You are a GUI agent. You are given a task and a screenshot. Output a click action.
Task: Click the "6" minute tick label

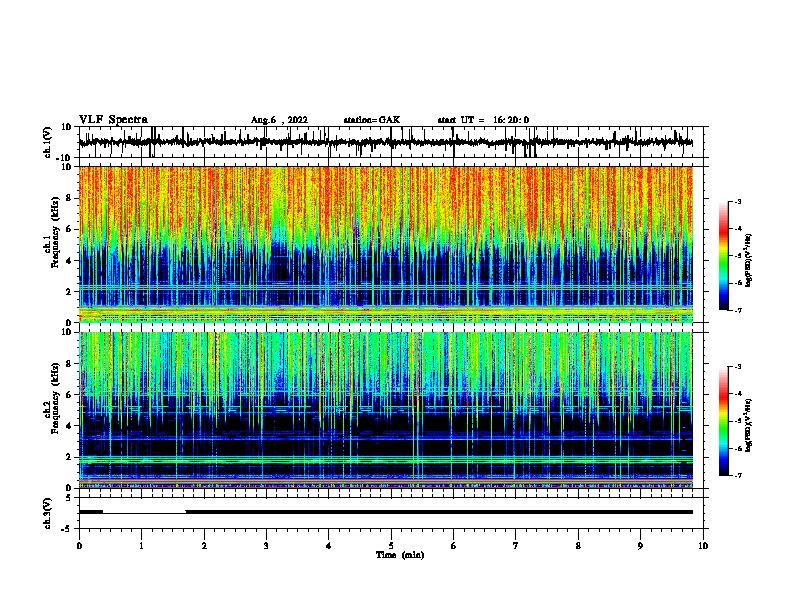(x=454, y=546)
